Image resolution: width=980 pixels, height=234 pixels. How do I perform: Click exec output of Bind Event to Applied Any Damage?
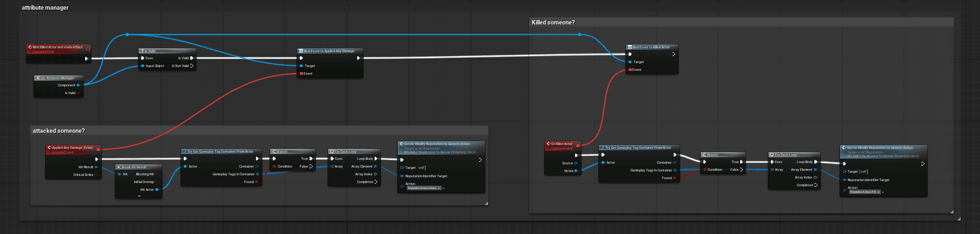coord(358,58)
